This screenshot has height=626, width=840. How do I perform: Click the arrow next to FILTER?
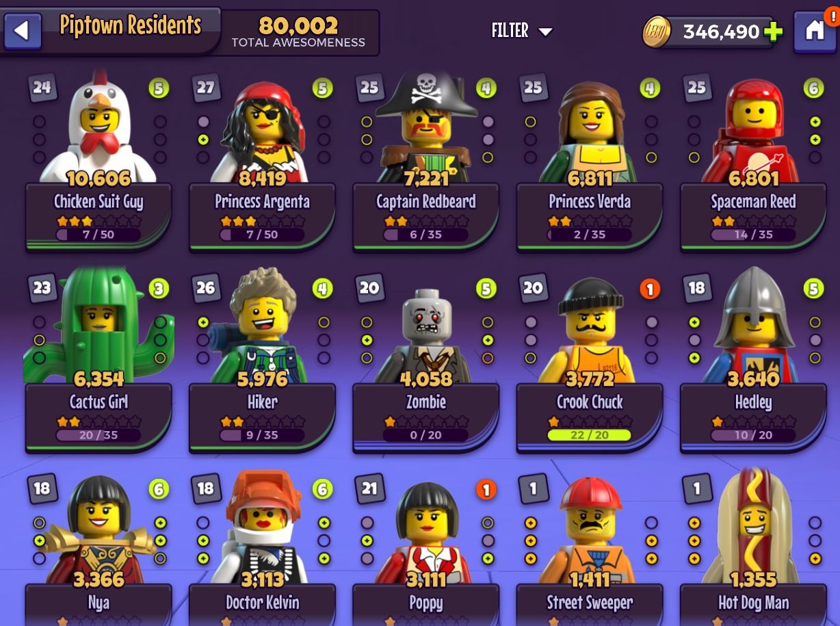545,31
